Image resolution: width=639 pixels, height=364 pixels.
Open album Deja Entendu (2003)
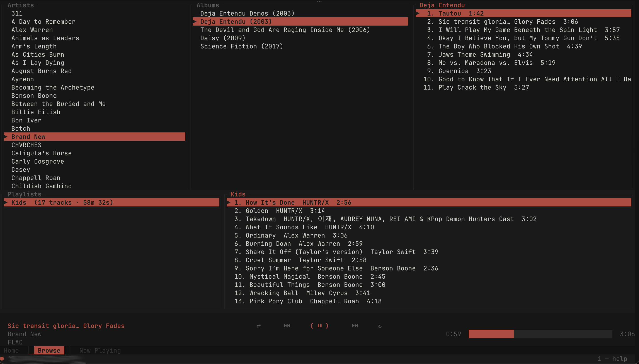point(300,22)
